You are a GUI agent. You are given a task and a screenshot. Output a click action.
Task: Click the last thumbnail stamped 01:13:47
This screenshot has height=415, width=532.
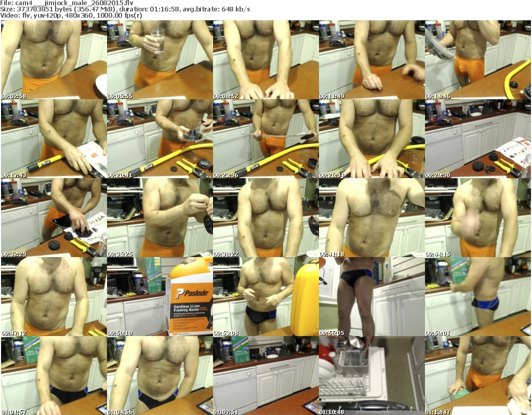tap(477, 376)
